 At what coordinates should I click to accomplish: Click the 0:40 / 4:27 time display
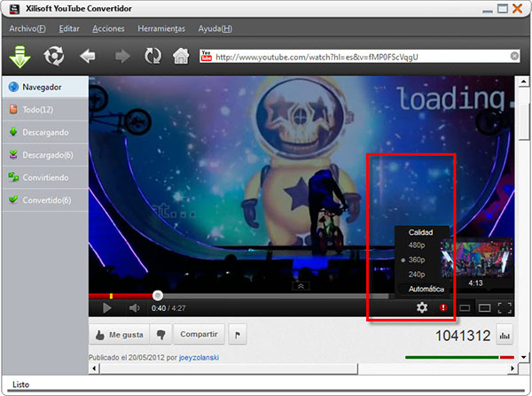pyautogui.click(x=168, y=308)
